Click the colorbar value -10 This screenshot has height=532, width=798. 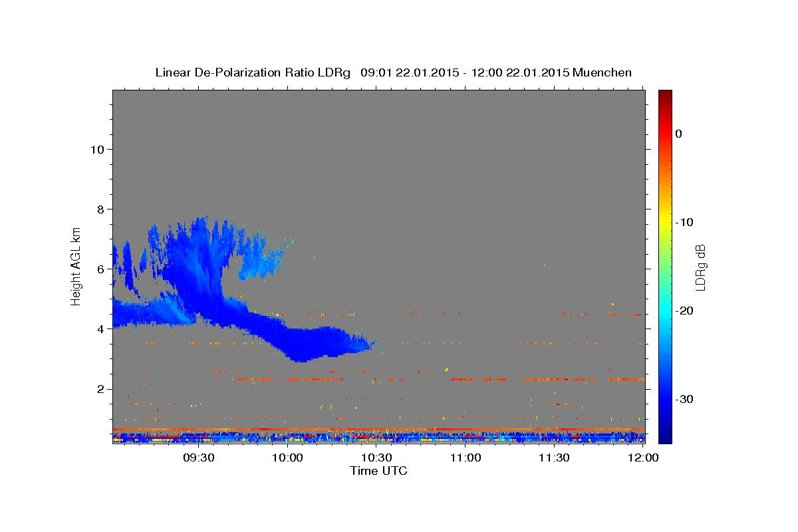pyautogui.click(x=686, y=222)
